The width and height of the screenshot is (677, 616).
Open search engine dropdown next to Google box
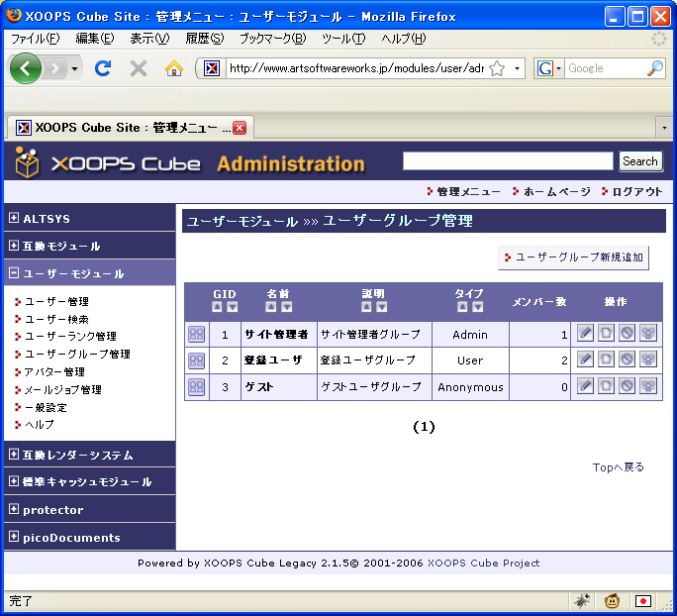pos(548,68)
